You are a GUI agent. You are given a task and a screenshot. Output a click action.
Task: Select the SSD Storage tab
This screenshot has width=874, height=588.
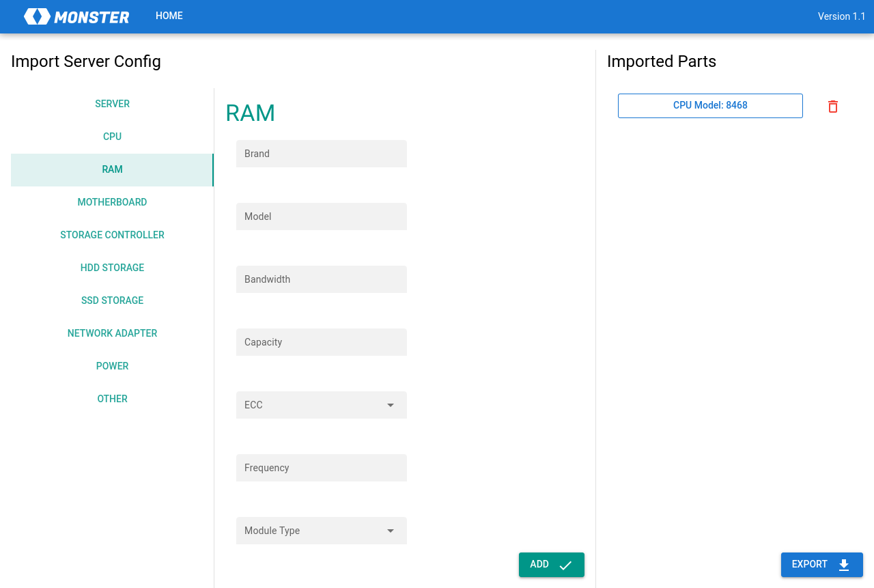point(112,300)
